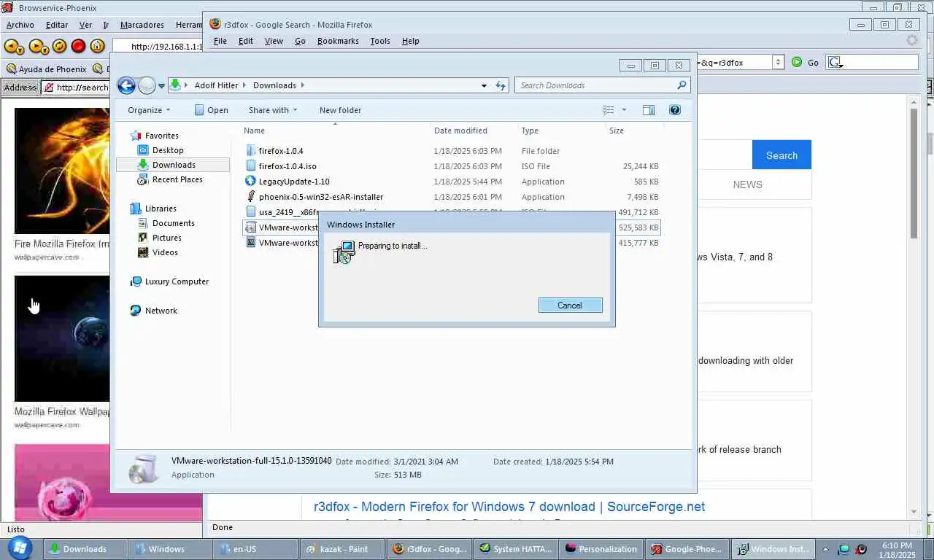Image resolution: width=934 pixels, height=560 pixels.
Task: Switch to kazak - Paint in the taskbar
Action: 342,549
